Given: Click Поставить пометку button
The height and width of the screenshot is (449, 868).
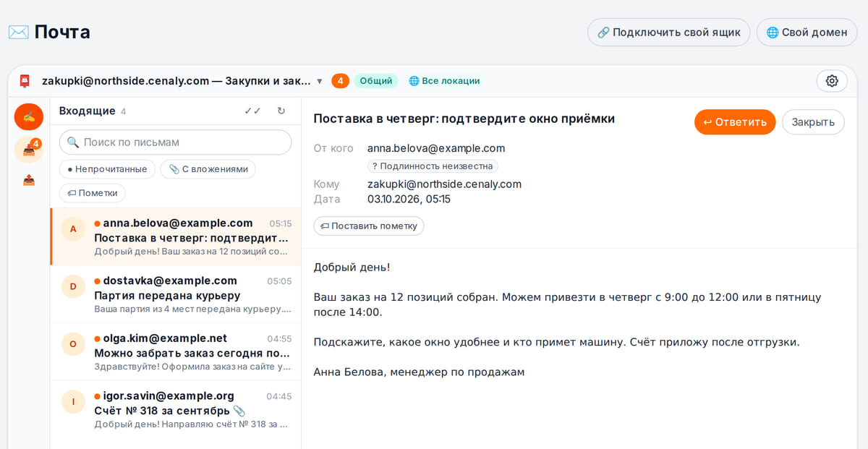Looking at the screenshot, I should (x=369, y=226).
